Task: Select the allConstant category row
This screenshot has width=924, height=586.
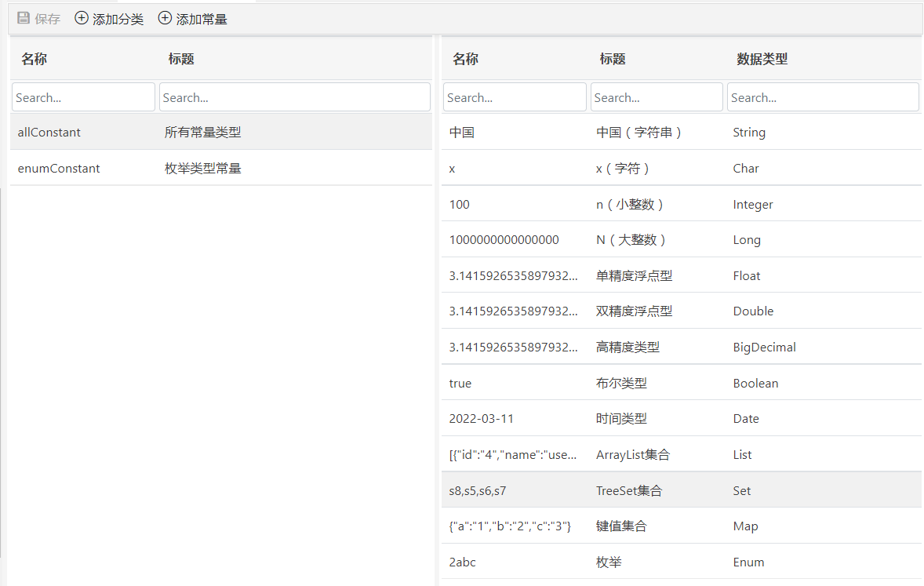Action: tap(220, 133)
